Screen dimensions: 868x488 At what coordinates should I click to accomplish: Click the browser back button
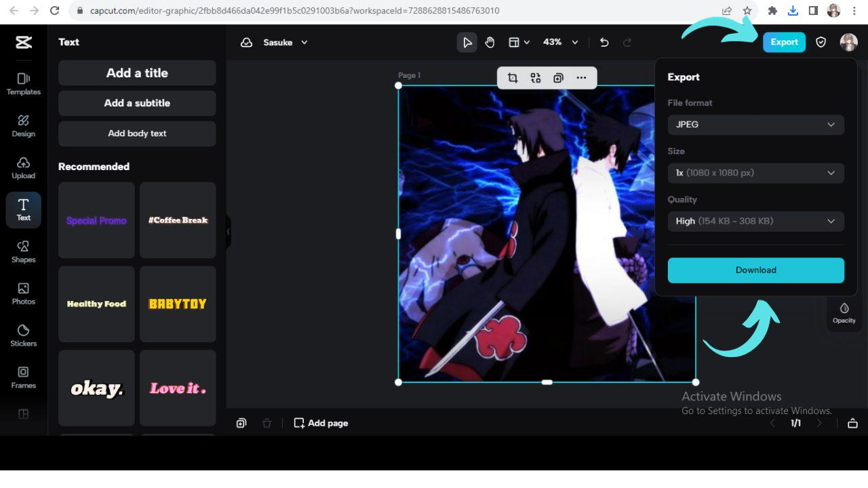tap(14, 11)
